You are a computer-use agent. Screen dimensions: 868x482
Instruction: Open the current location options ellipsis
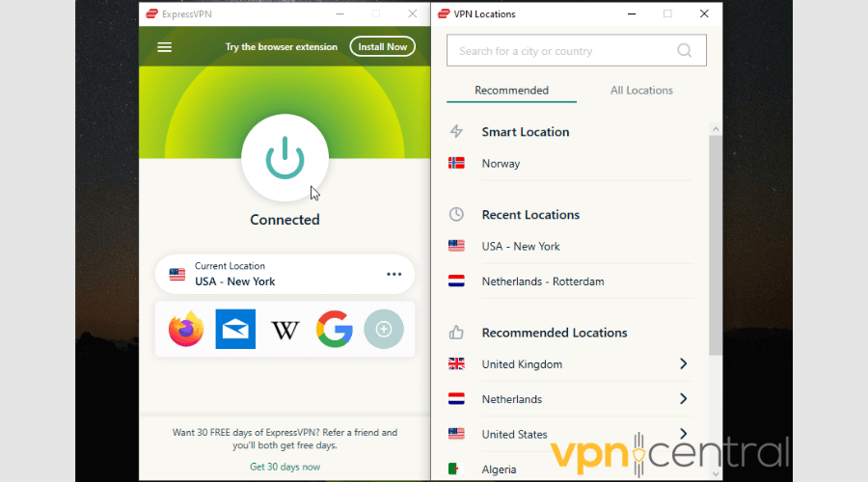394,274
